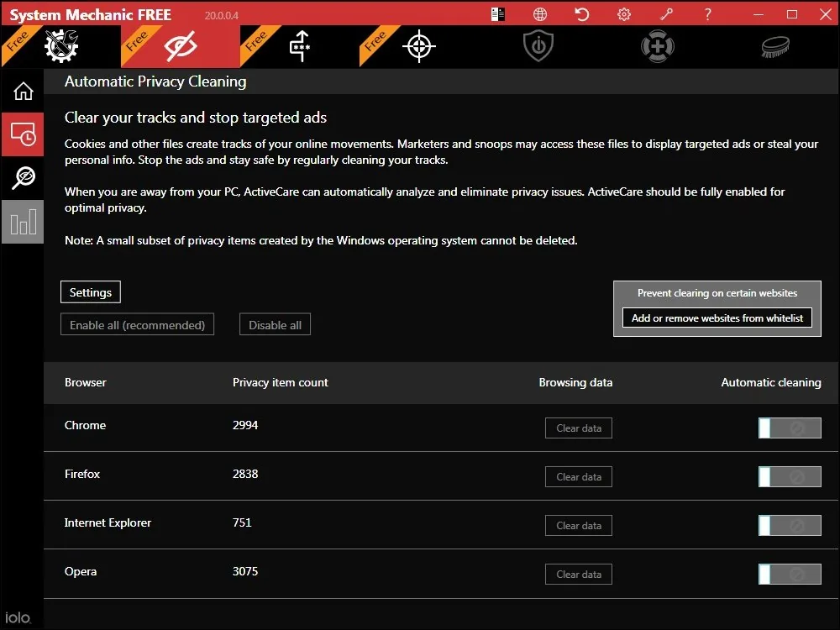The width and height of the screenshot is (840, 630).
Task: Open the Toolbox gear-and-wrench tab
Action: tap(61, 46)
